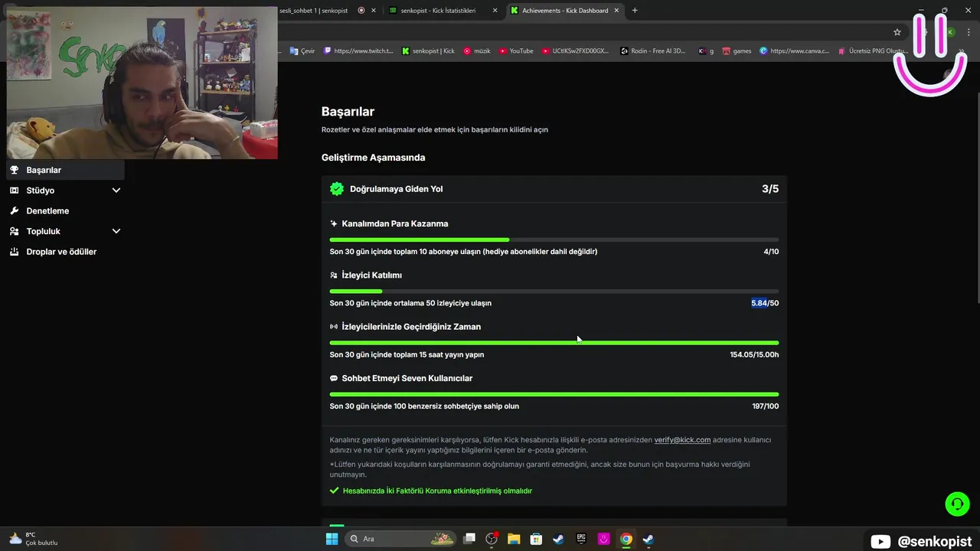Click the Geliştirme Aşamasında heading

[373, 158]
